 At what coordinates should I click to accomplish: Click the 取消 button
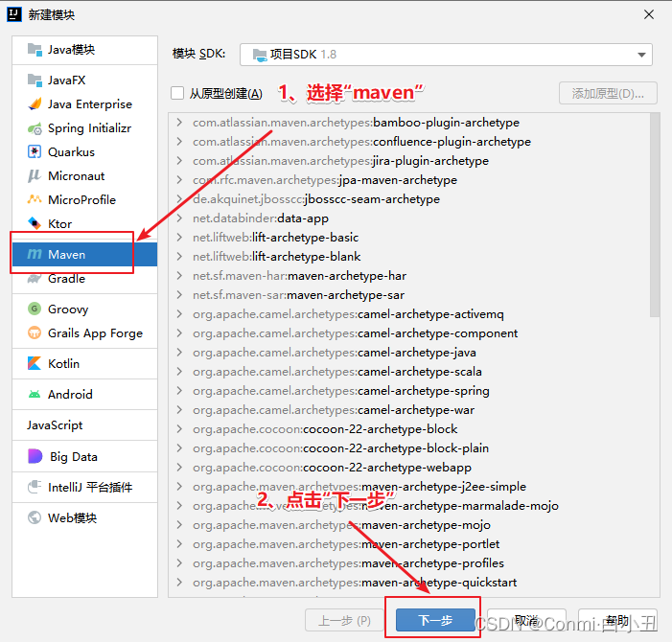click(x=526, y=620)
